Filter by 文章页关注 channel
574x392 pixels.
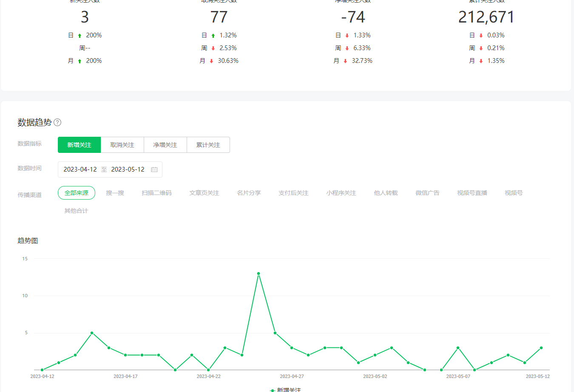coord(204,193)
